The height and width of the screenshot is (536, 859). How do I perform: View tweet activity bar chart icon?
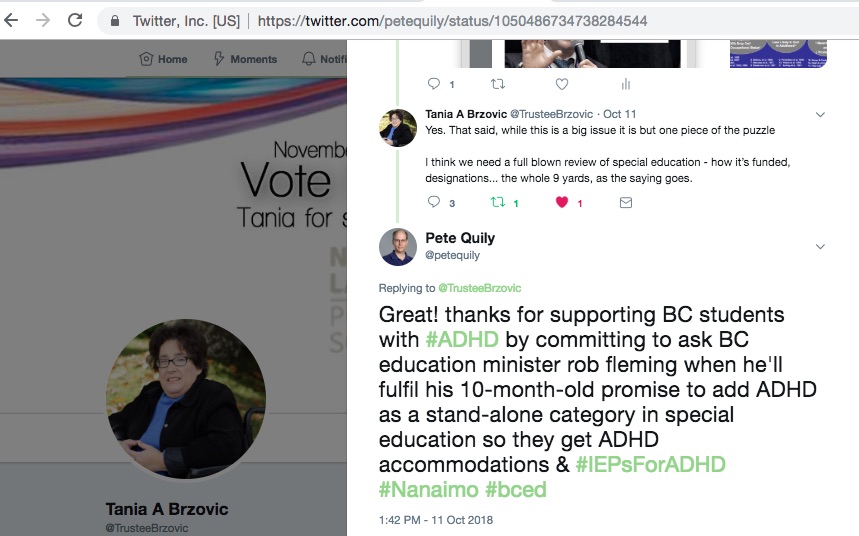(x=626, y=84)
